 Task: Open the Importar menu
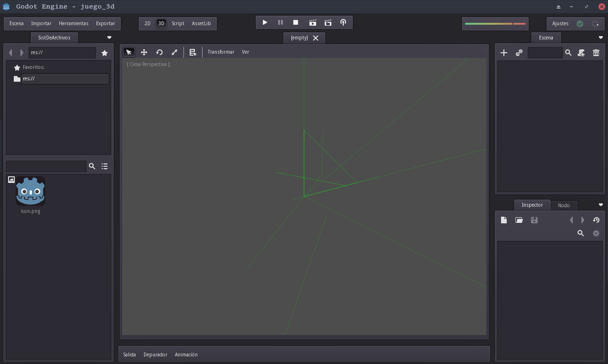pos(41,23)
